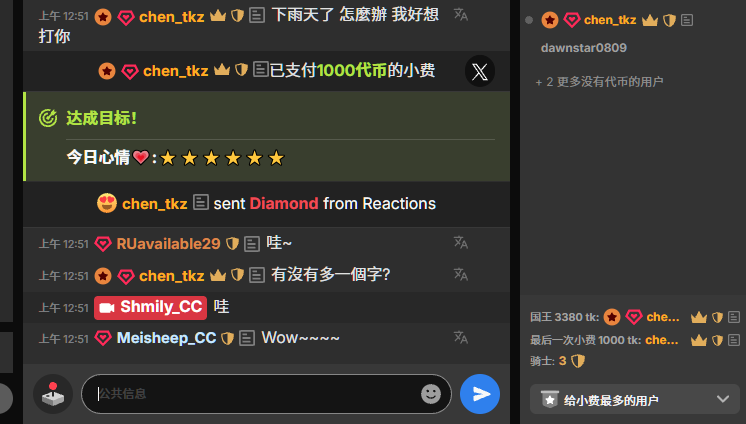Translate chen_tkz's top chat message
Screen dimensions: 746x424
click(461, 15)
